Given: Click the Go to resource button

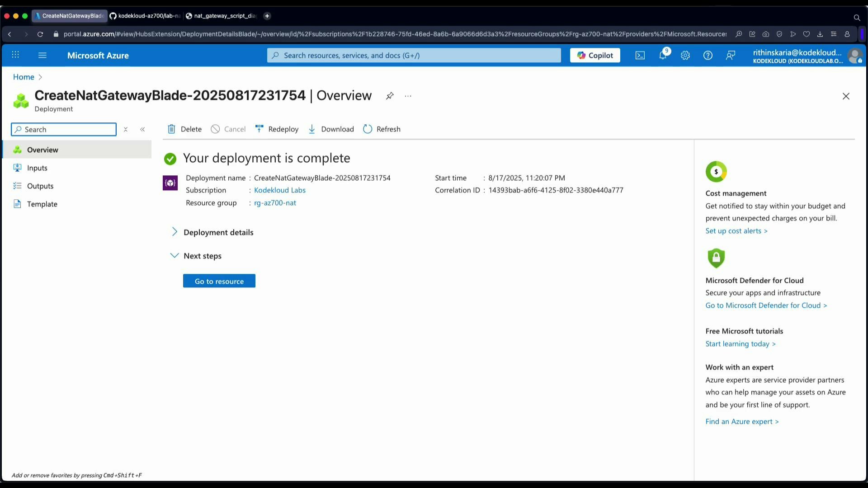Looking at the screenshot, I should (219, 281).
